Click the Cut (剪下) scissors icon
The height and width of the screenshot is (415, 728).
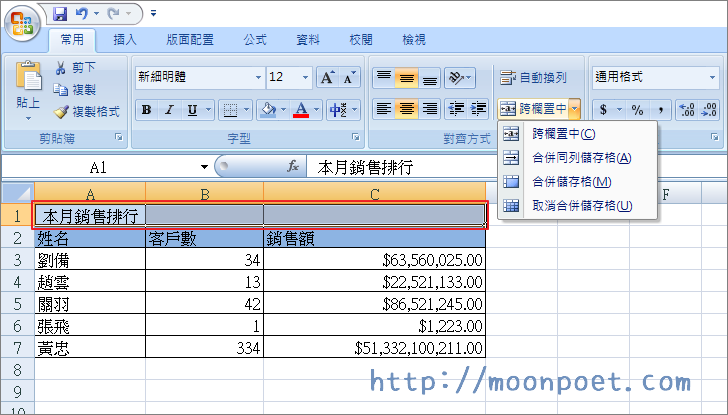(62, 68)
